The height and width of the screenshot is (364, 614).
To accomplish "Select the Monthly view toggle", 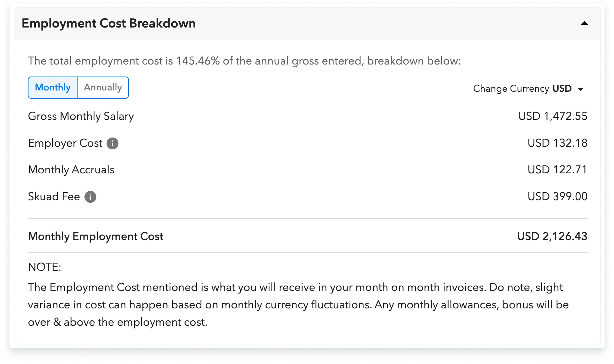I will tap(53, 88).
